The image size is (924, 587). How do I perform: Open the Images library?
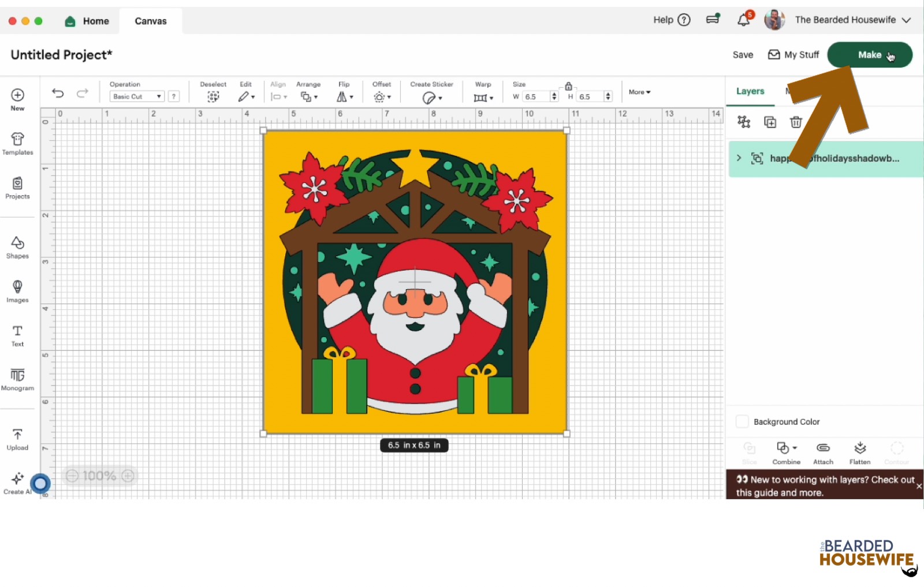coord(17,291)
